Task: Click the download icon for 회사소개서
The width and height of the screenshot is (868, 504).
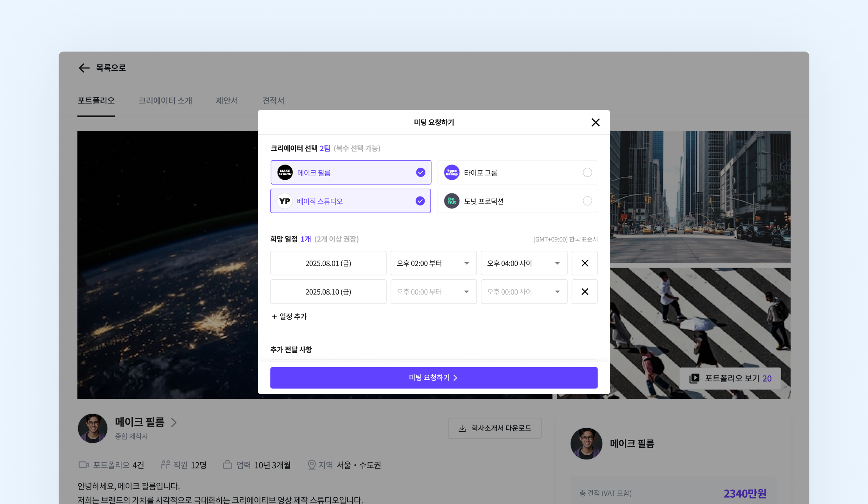Action: (x=462, y=429)
